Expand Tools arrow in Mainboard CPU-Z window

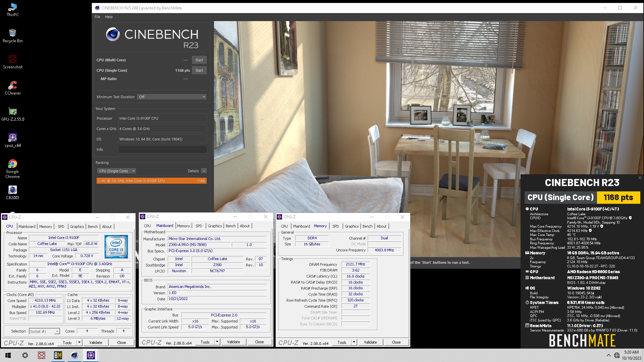pyautogui.click(x=217, y=342)
